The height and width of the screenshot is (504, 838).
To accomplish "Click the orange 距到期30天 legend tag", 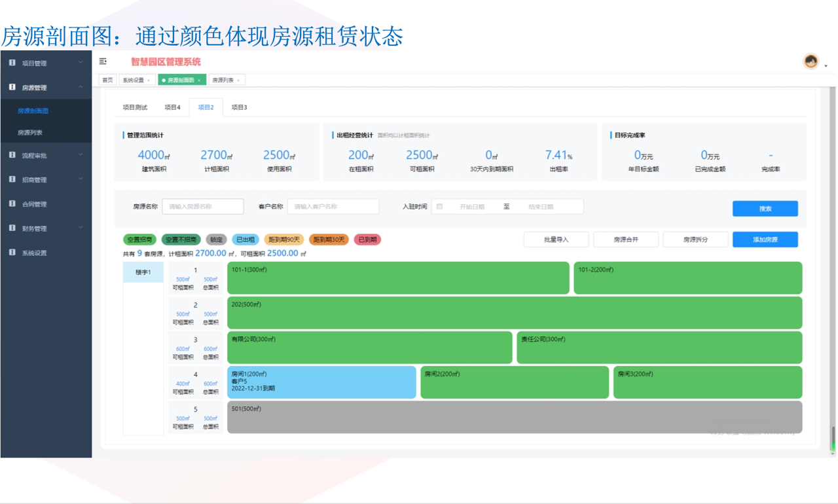I will 329,240.
